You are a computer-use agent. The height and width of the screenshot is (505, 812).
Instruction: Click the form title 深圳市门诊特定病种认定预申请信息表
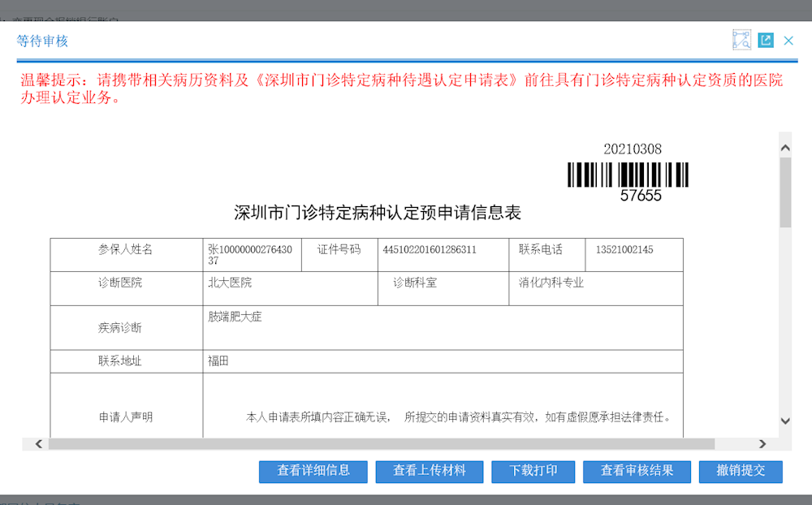pos(378,214)
